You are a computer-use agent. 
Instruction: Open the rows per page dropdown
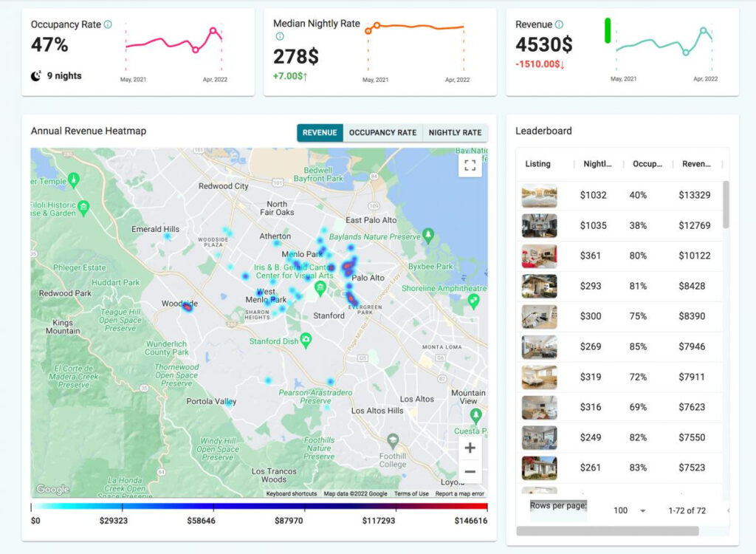[x=630, y=510]
